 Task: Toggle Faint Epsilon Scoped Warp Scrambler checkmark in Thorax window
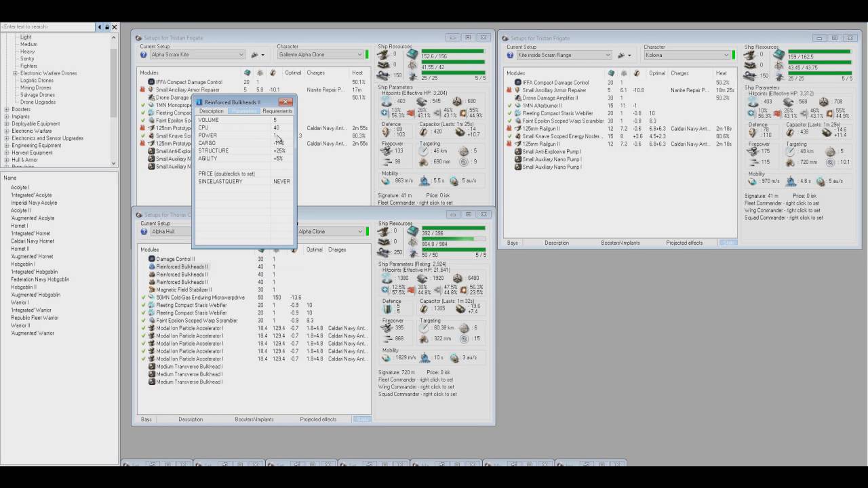tap(143, 321)
